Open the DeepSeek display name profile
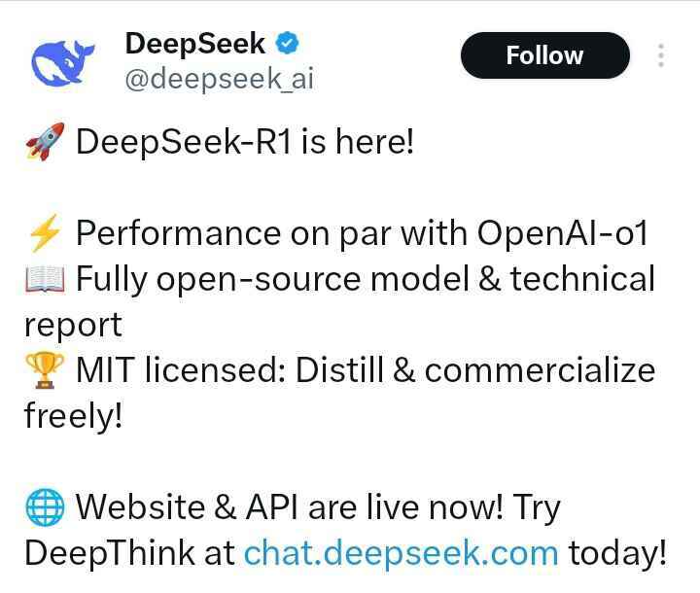 pyautogui.click(x=195, y=44)
